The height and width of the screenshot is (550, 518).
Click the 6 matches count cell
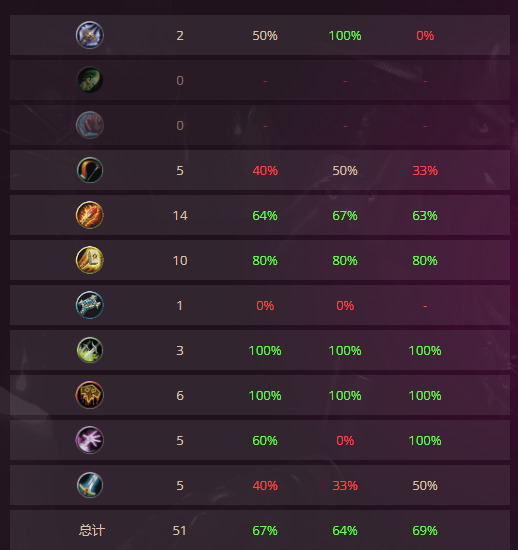(180, 395)
